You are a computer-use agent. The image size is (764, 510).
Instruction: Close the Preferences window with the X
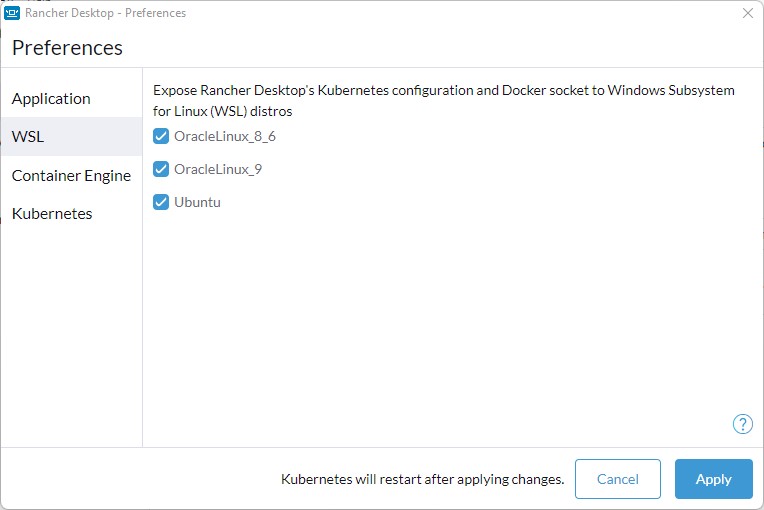tap(748, 13)
